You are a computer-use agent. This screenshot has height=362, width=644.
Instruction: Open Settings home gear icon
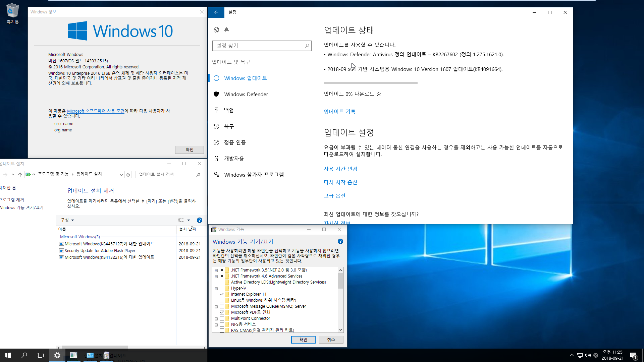click(x=216, y=30)
